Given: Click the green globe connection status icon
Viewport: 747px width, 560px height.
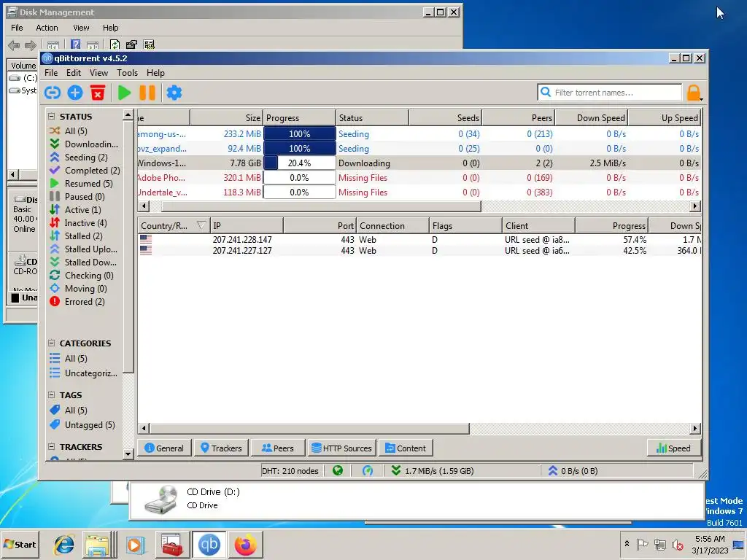Looking at the screenshot, I should pos(338,470).
